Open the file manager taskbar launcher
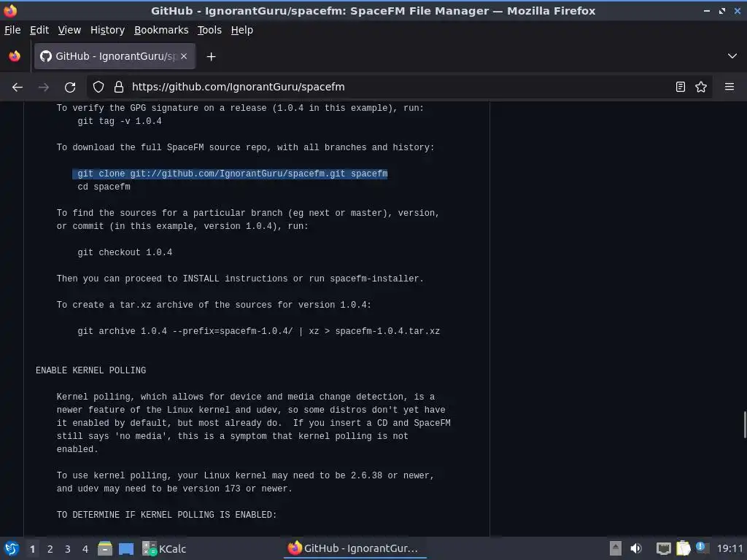Viewport: 747px width, 560px height. [105, 548]
